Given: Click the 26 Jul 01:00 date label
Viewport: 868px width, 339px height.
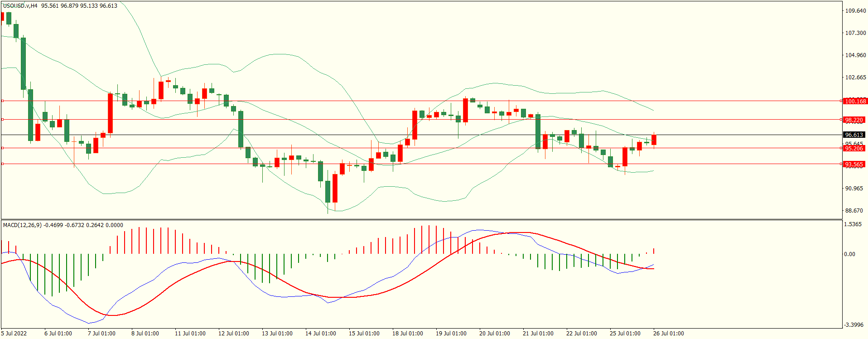Looking at the screenshot, I should tap(668, 334).
